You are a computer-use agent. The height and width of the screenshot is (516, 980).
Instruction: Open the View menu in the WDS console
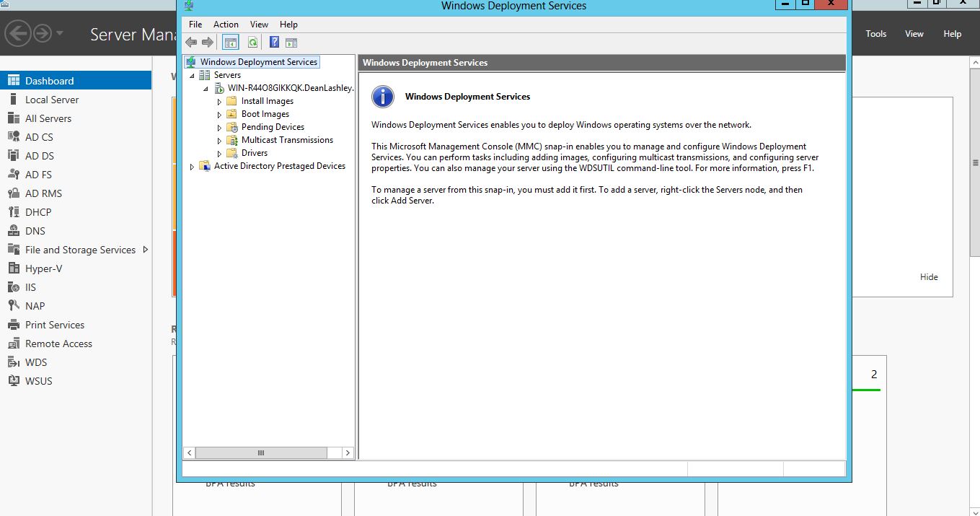pyautogui.click(x=259, y=25)
